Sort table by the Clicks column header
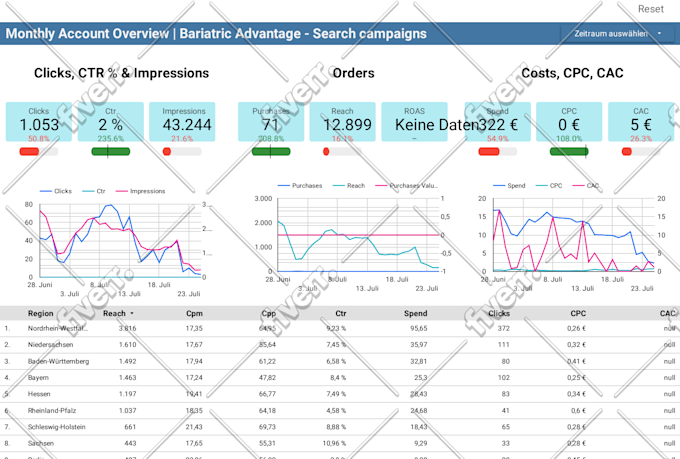Screen dimensions: 680x459 click(499, 313)
